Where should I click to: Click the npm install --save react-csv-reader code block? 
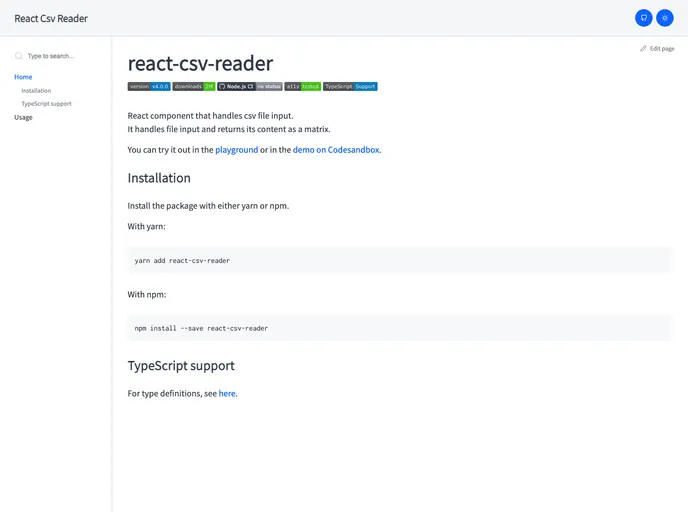click(400, 328)
